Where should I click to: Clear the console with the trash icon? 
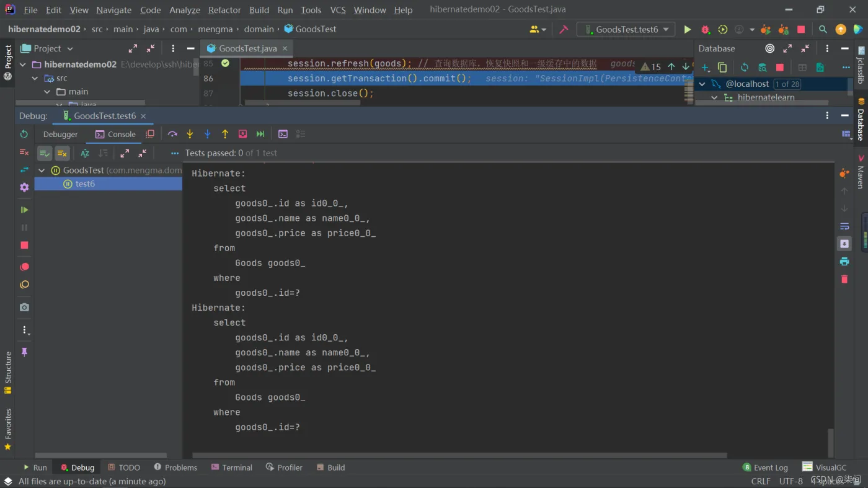coord(844,279)
